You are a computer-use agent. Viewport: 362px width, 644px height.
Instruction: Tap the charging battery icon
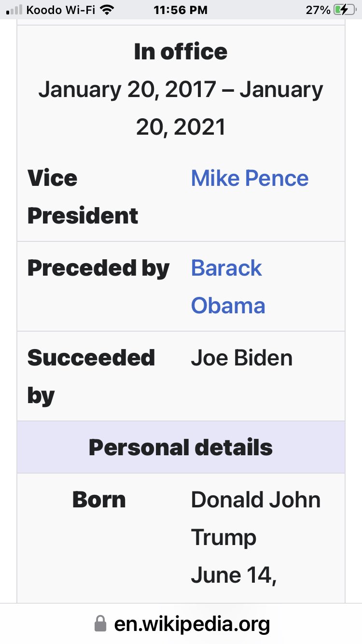(344, 10)
